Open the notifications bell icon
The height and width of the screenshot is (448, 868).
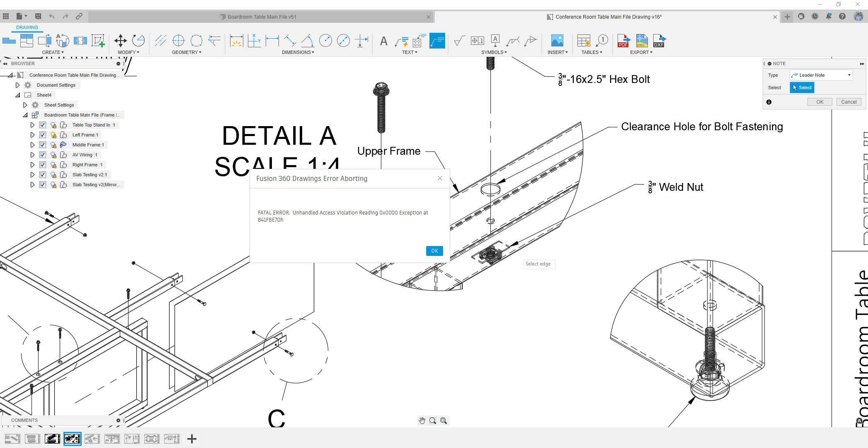point(828,16)
